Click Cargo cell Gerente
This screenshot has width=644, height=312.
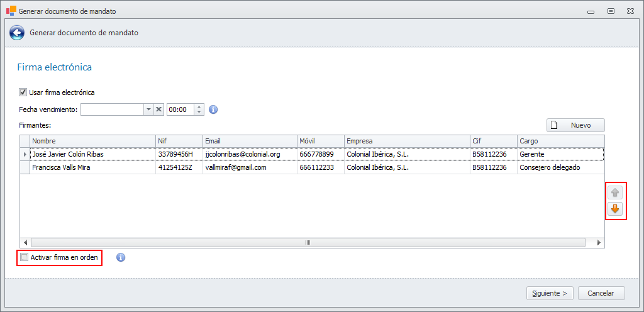pyautogui.click(x=560, y=154)
